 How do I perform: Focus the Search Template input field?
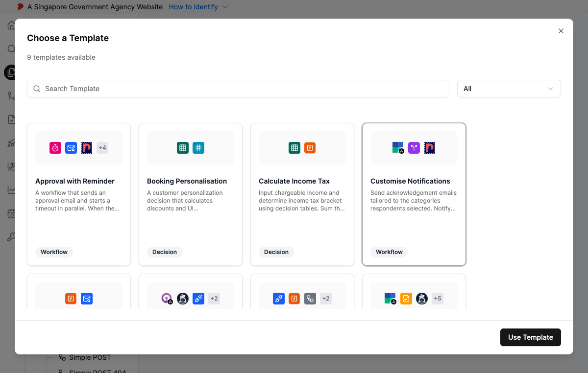coord(238,89)
